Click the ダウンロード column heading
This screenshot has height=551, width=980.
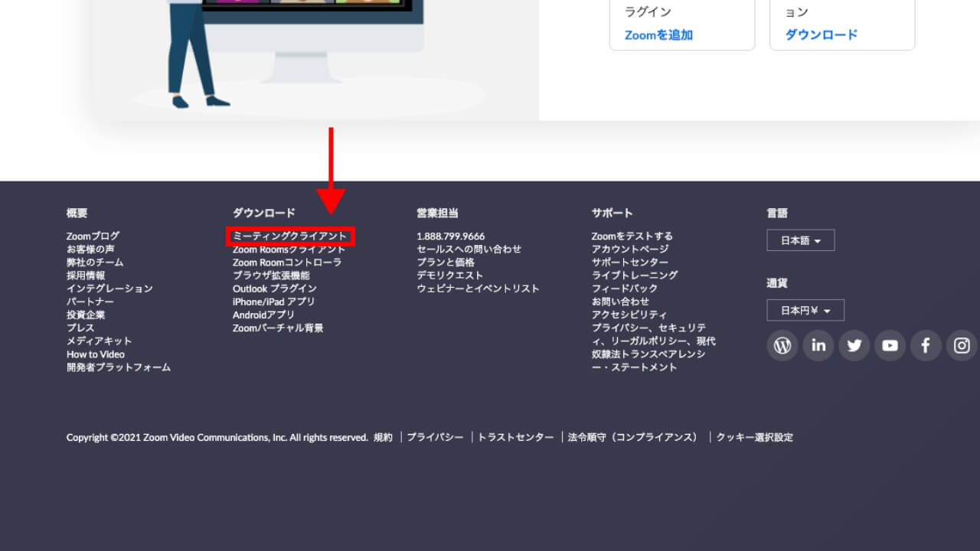pyautogui.click(x=264, y=213)
